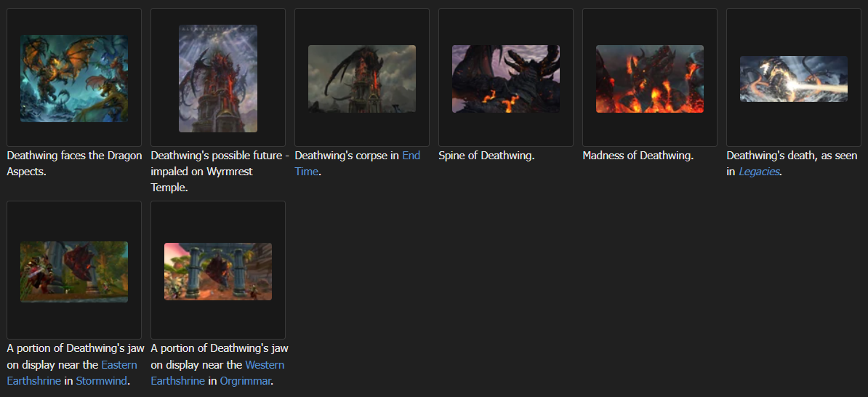Follow the Legacies link
Viewport: 868px width, 397px height.
pyautogui.click(x=759, y=172)
